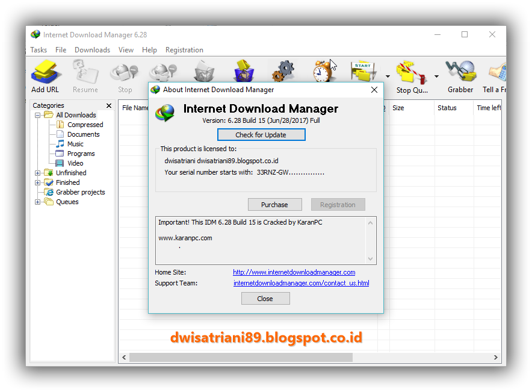The image size is (532, 392).
Task: Open the Grabber tool icon
Action: coord(461,71)
